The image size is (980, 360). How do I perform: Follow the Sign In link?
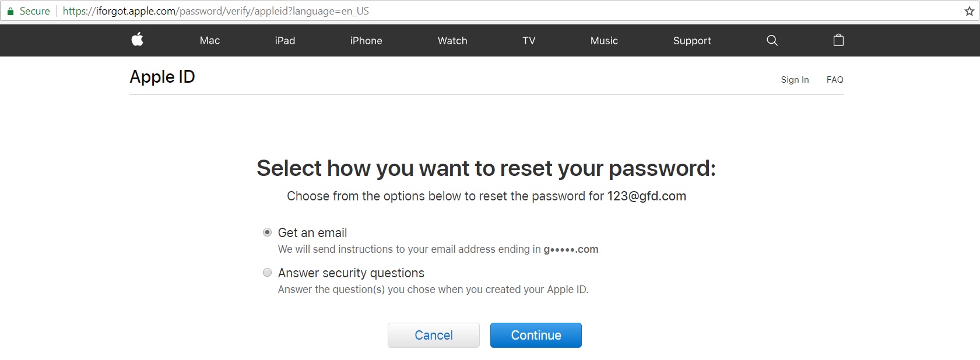(795, 80)
